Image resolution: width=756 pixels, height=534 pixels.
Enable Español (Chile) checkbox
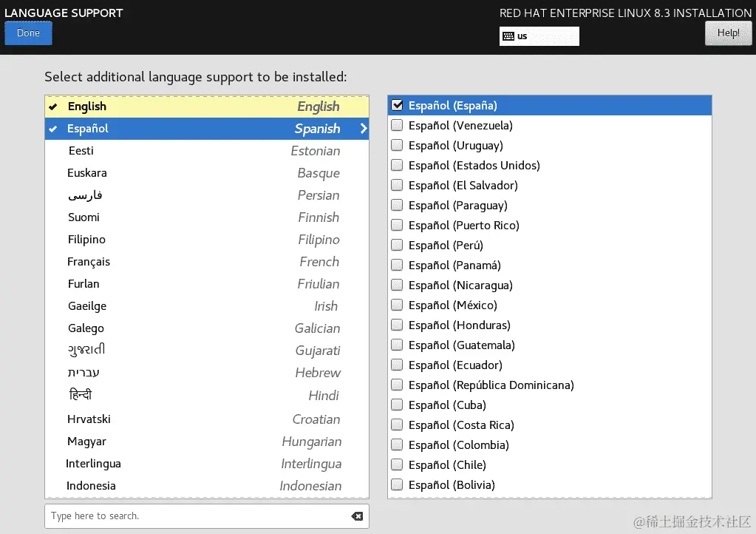[397, 464]
